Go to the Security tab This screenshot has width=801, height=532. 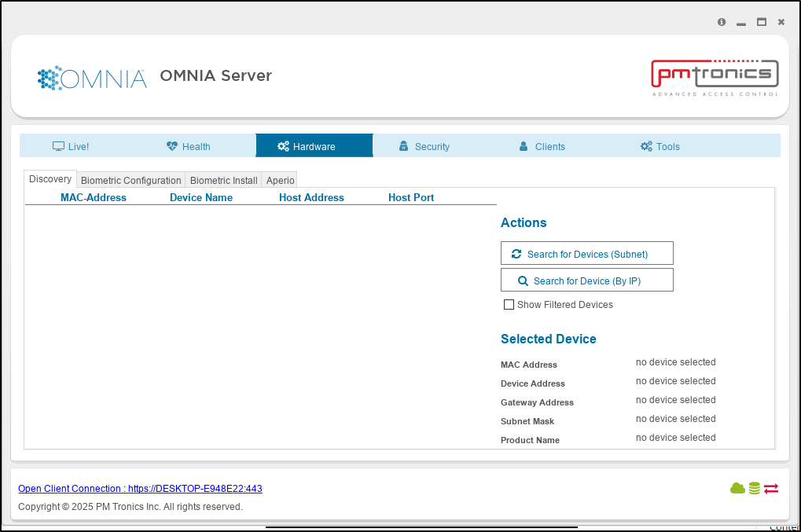[424, 146]
